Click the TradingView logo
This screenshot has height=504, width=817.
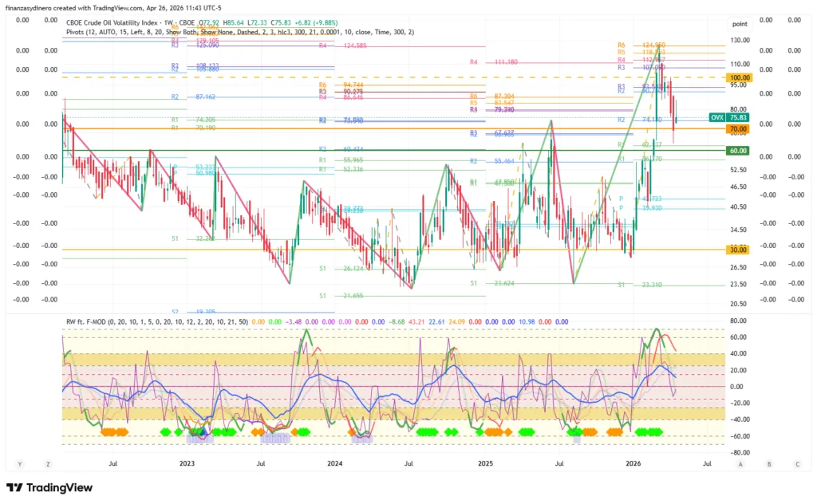pyautogui.click(x=49, y=487)
